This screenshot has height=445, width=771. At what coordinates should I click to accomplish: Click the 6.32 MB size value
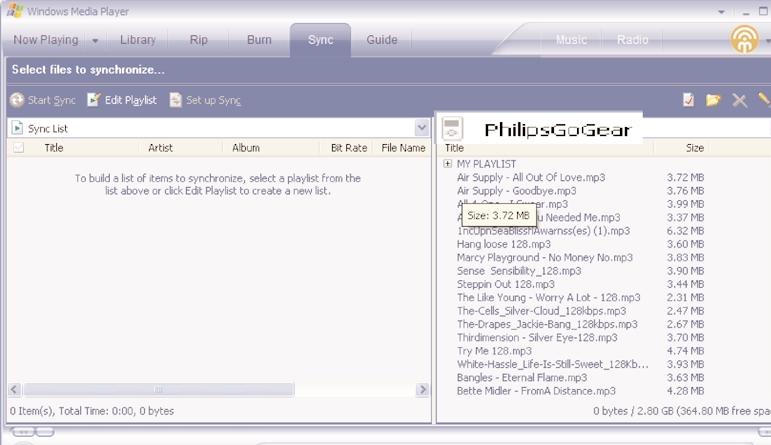coord(685,231)
